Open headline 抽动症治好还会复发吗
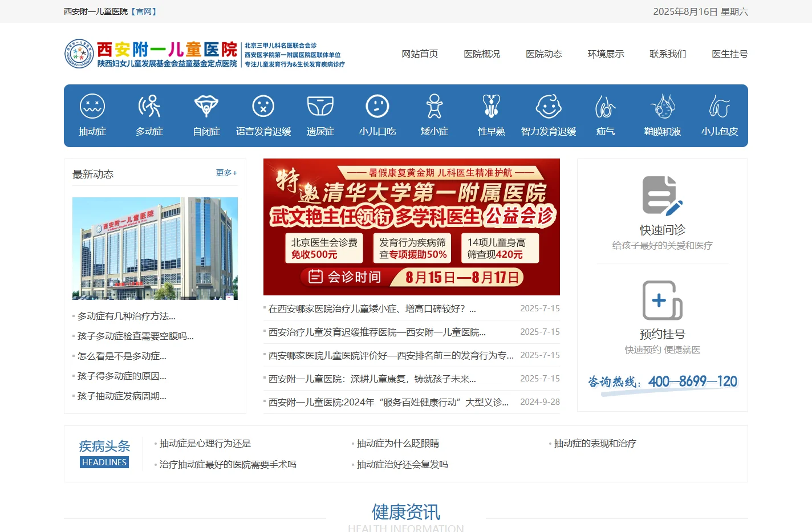 (402, 464)
